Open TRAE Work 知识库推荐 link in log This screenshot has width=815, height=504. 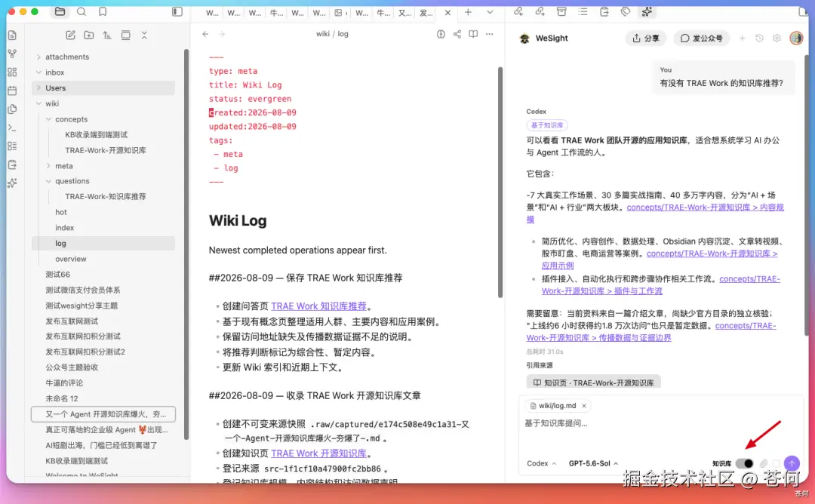tap(318, 306)
